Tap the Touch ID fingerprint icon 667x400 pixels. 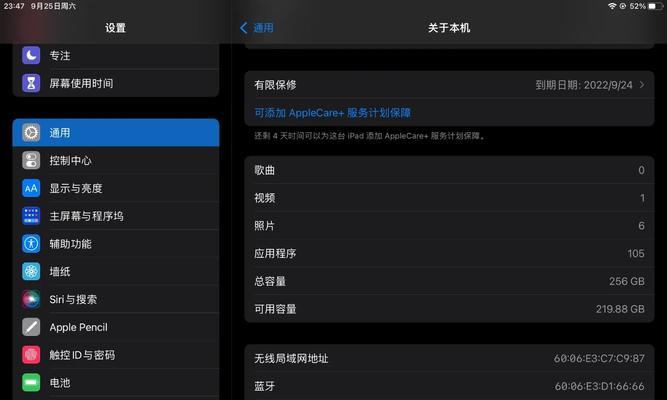[31, 355]
